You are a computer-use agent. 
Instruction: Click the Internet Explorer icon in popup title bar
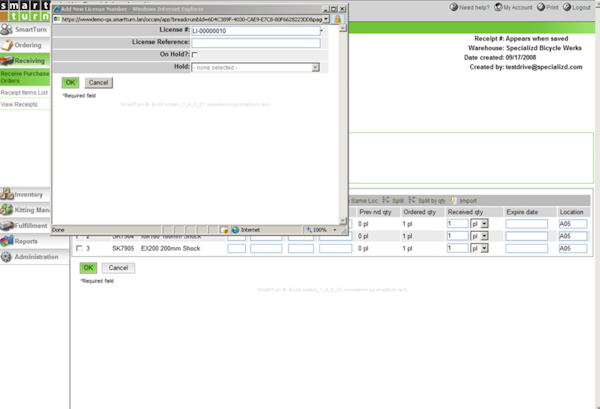(57, 9)
